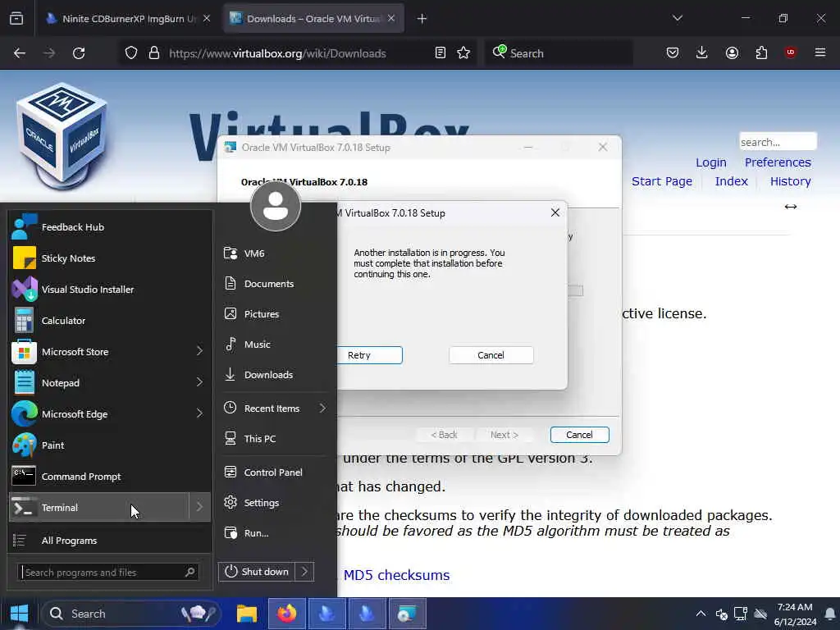
Task: Launch Calculator from the Start menu
Action: pyautogui.click(x=110, y=321)
